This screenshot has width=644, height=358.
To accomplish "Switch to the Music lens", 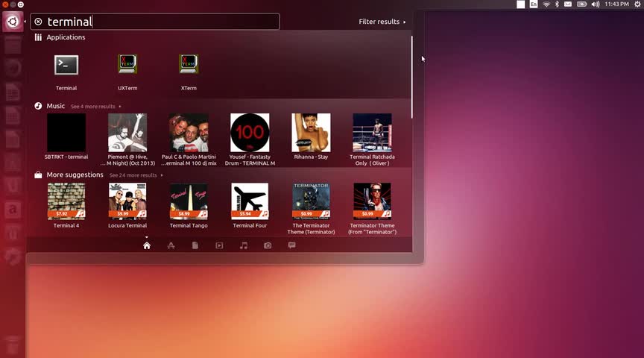I will coord(244,245).
